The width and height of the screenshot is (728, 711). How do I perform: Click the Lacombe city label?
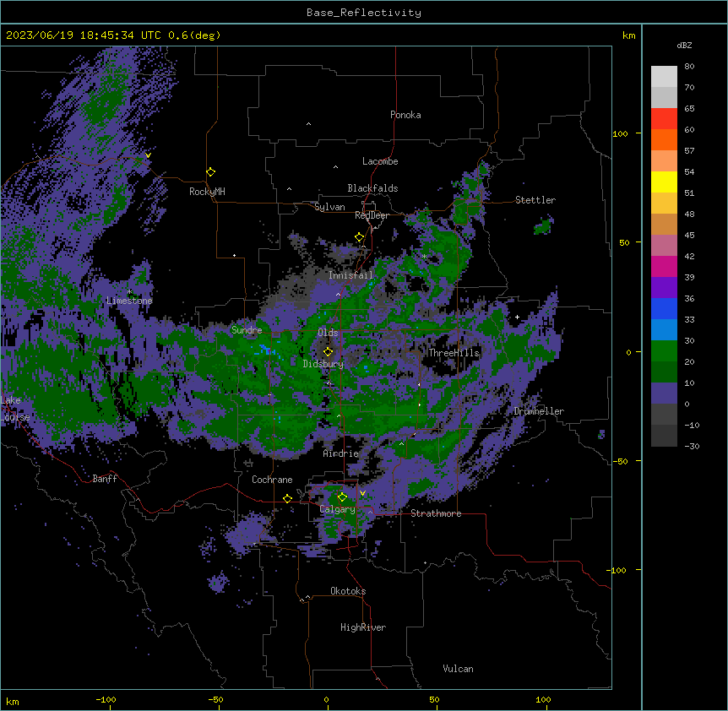380,161
